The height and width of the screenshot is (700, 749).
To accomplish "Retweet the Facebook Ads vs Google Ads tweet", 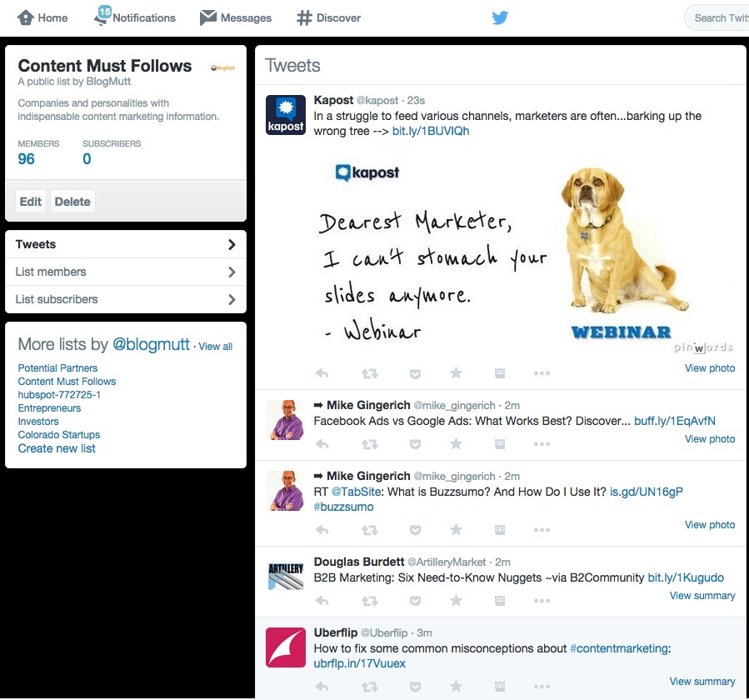I will 370,444.
